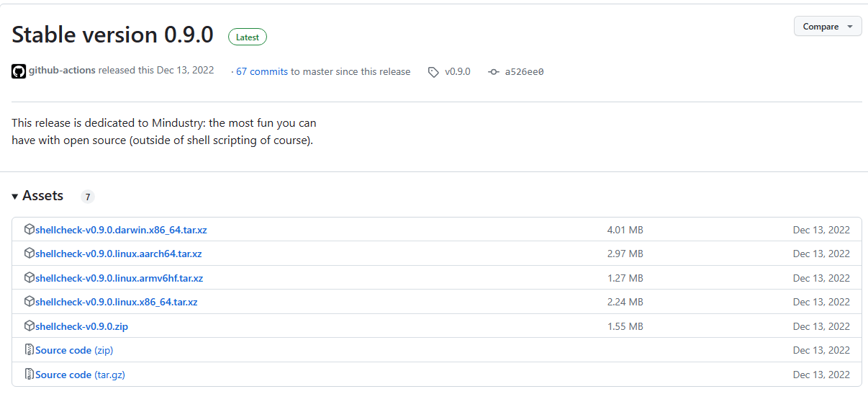Open the v0.9.0 tag link

[458, 72]
